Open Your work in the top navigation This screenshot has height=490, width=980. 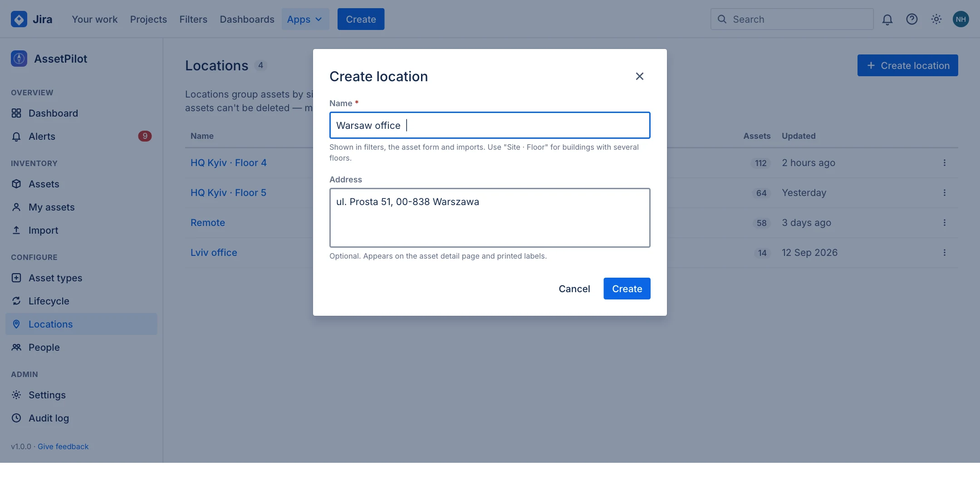(x=94, y=19)
